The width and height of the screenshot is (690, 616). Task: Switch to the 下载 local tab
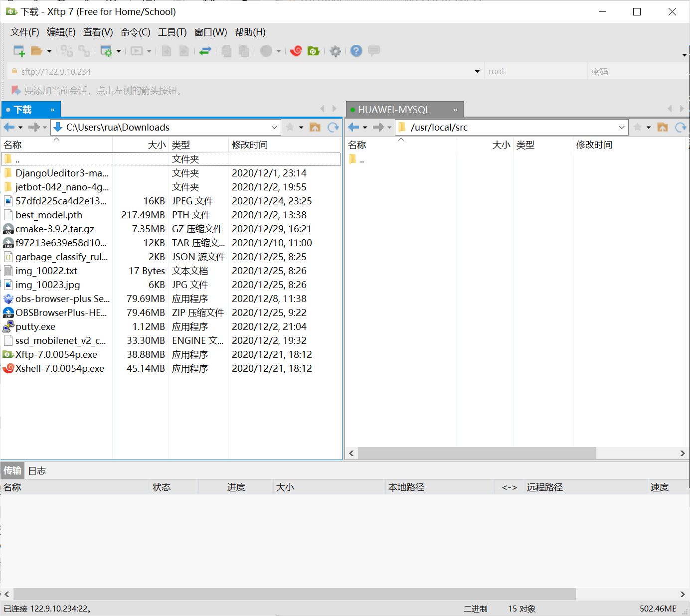click(31, 109)
